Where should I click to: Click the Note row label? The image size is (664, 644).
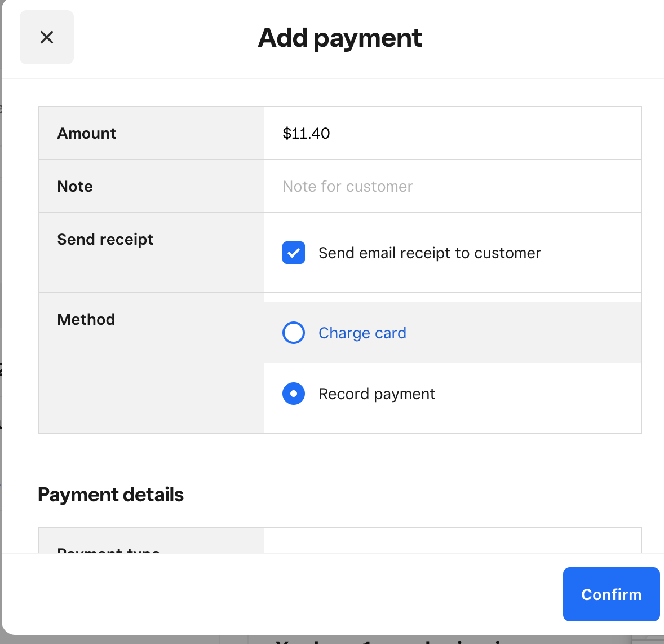tap(74, 186)
